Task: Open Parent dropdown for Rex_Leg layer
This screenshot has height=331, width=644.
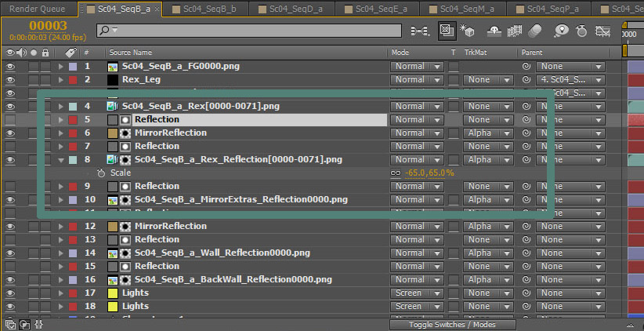Action: [570, 80]
